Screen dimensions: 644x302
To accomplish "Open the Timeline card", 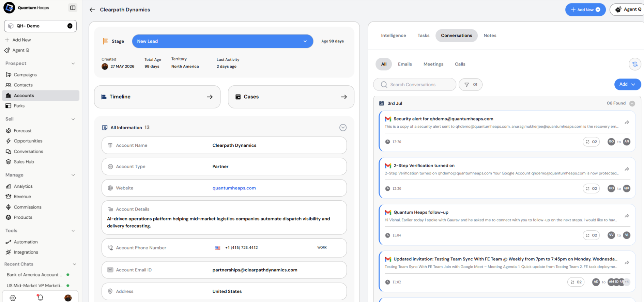I will click(157, 97).
